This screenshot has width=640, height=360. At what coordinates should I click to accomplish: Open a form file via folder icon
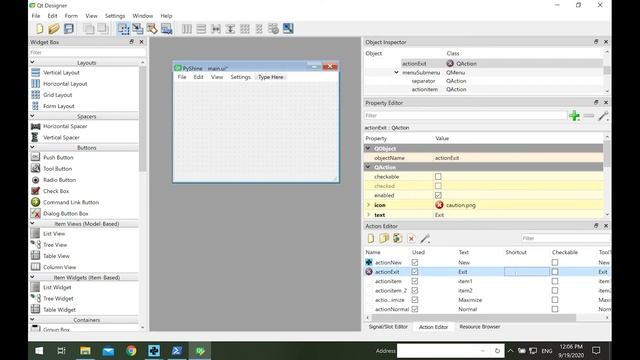tap(54, 29)
